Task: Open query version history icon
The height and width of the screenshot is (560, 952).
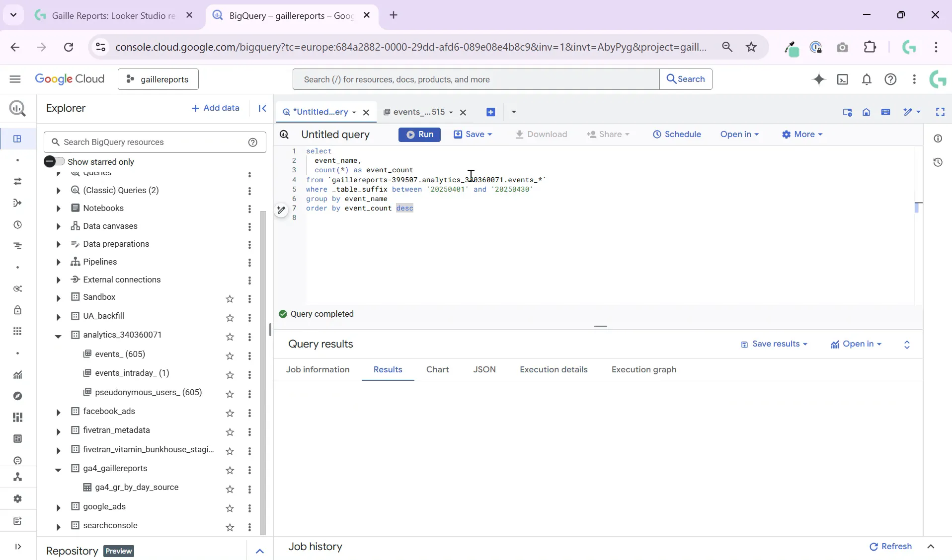Action: point(938,162)
